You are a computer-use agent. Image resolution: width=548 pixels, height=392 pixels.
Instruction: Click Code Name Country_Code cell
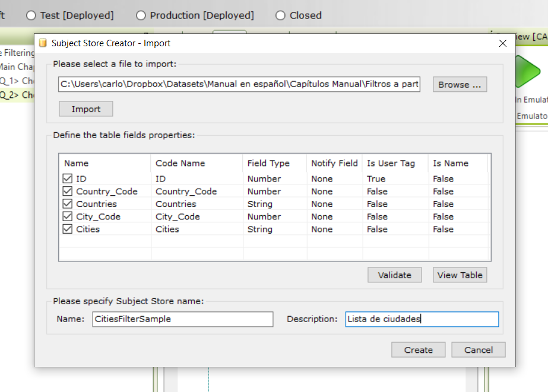tap(186, 192)
